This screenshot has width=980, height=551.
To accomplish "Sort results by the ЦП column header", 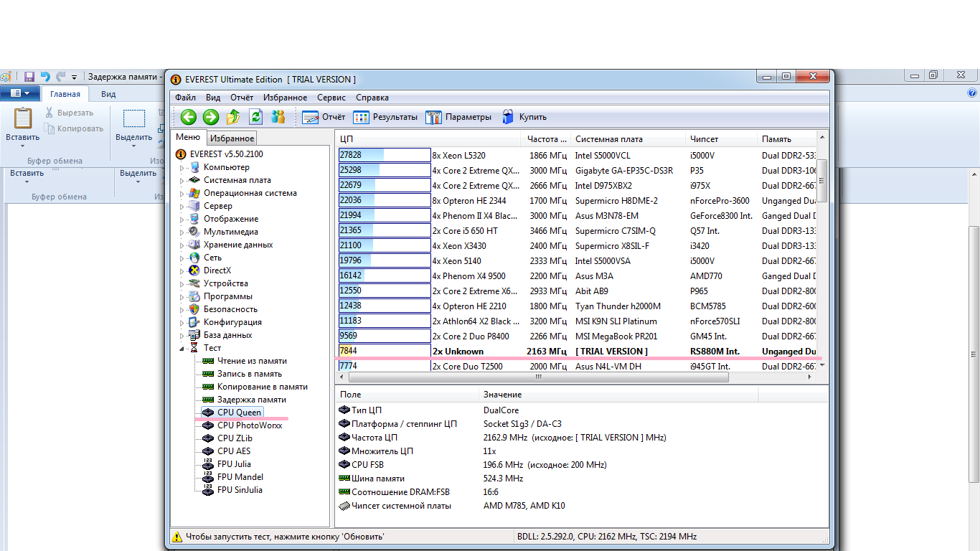I will tap(428, 138).
